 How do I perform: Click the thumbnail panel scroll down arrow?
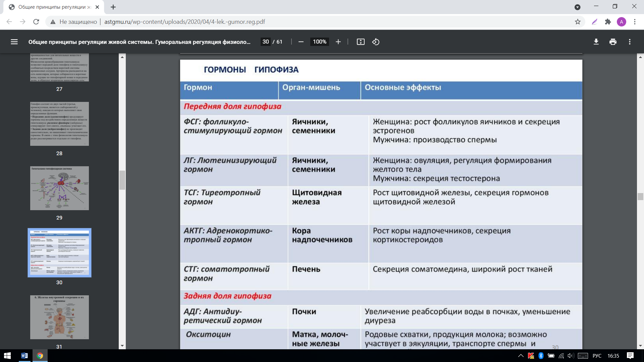point(122,346)
